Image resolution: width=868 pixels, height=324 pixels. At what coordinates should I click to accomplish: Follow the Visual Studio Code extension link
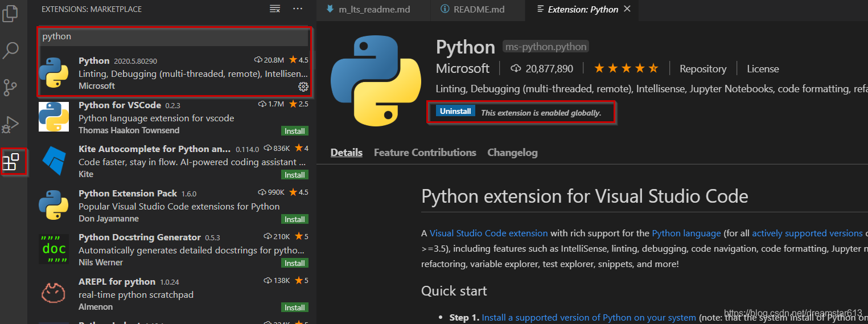tap(489, 233)
